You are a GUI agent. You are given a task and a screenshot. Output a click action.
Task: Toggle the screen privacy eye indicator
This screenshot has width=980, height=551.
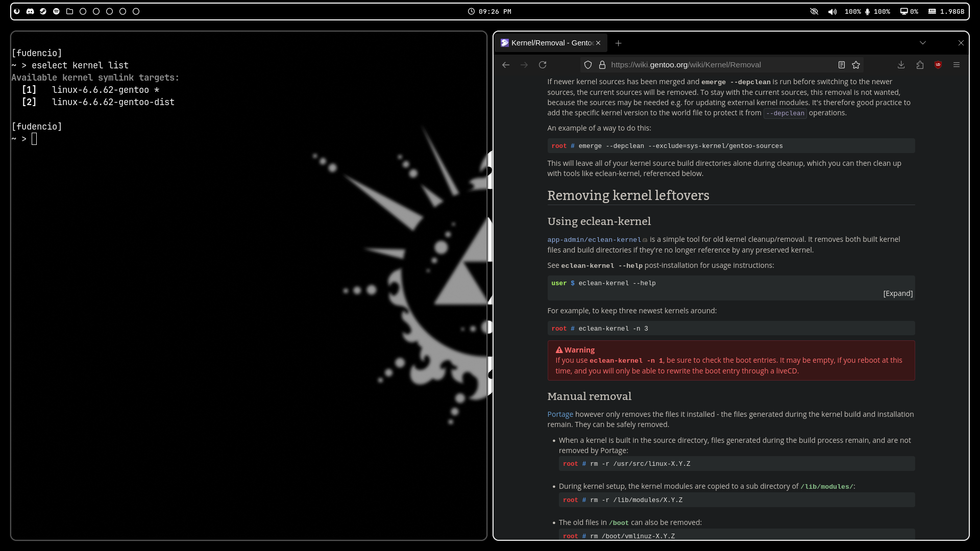click(x=814, y=11)
